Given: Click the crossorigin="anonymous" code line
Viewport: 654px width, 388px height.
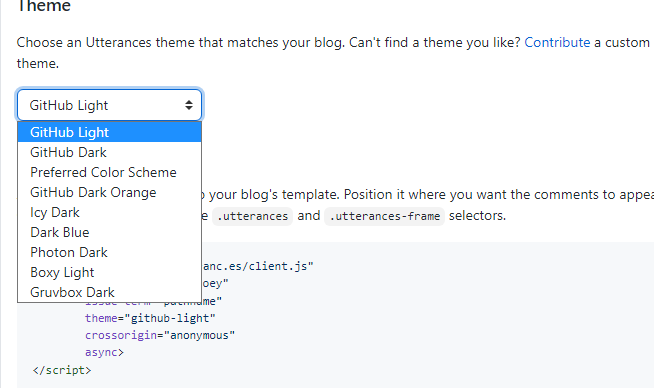Looking at the screenshot, I should click(x=160, y=335).
